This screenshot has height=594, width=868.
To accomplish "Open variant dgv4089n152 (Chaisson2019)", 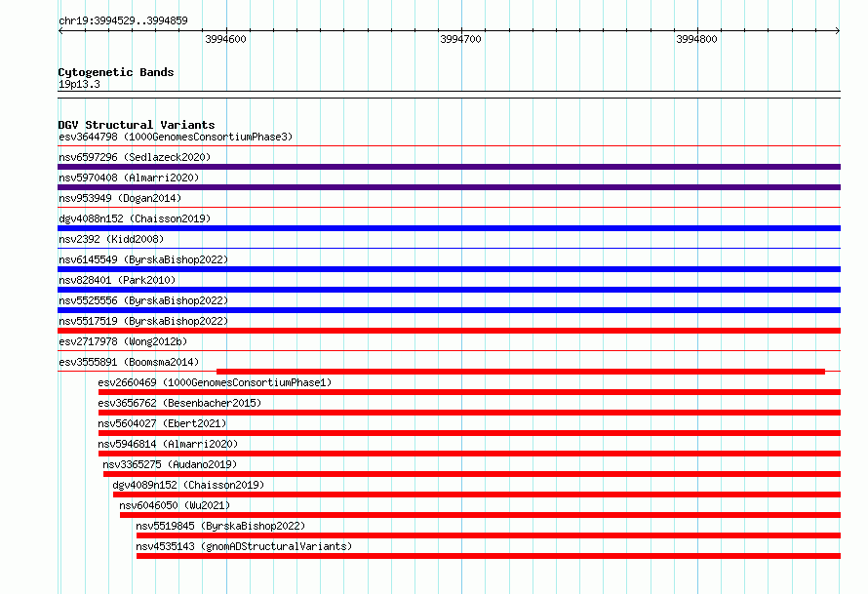I will click(188, 485).
